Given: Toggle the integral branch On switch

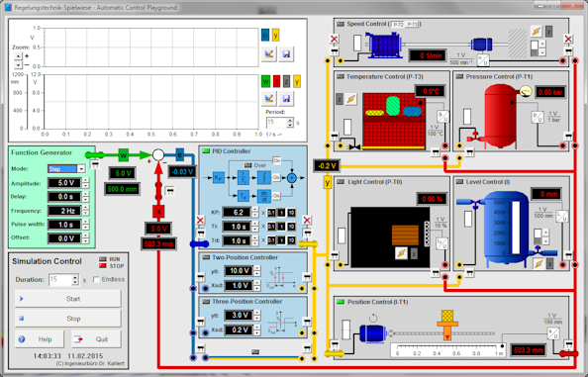Looking at the screenshot, I should pyautogui.click(x=276, y=177).
